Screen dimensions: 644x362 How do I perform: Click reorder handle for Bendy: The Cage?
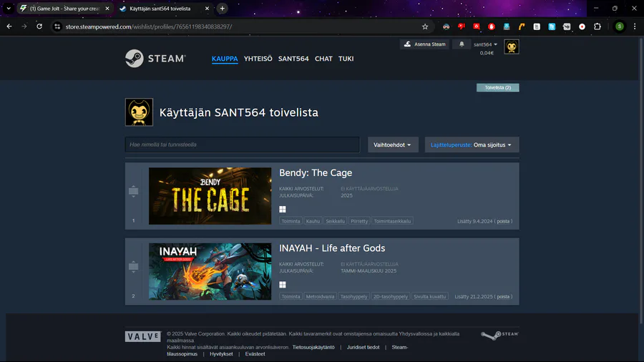click(x=133, y=191)
